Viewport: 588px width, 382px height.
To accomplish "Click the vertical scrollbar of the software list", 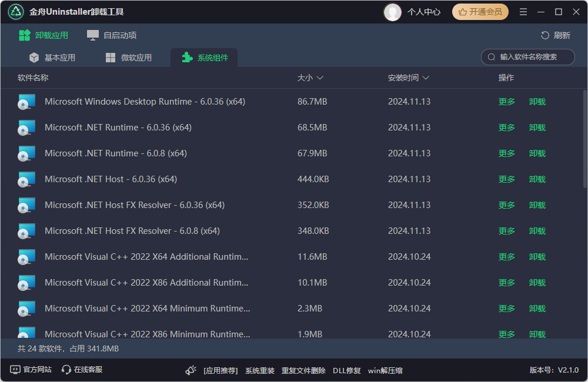I will [585, 139].
